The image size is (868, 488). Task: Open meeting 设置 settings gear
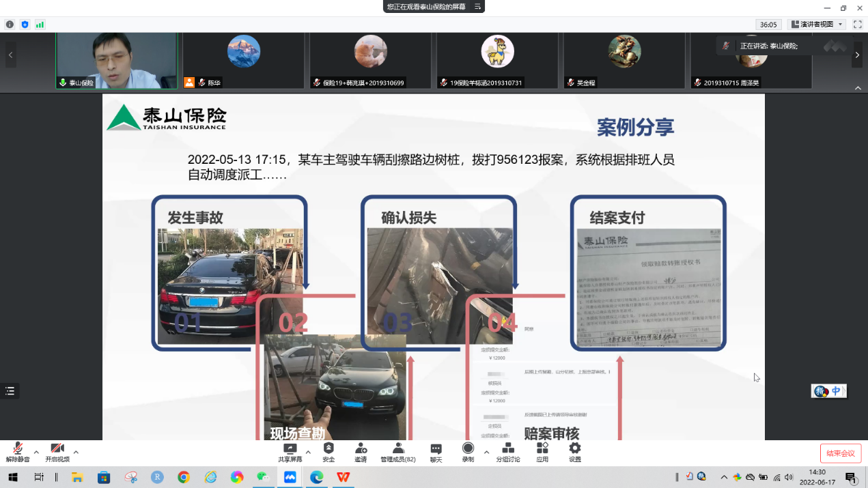tap(575, 452)
